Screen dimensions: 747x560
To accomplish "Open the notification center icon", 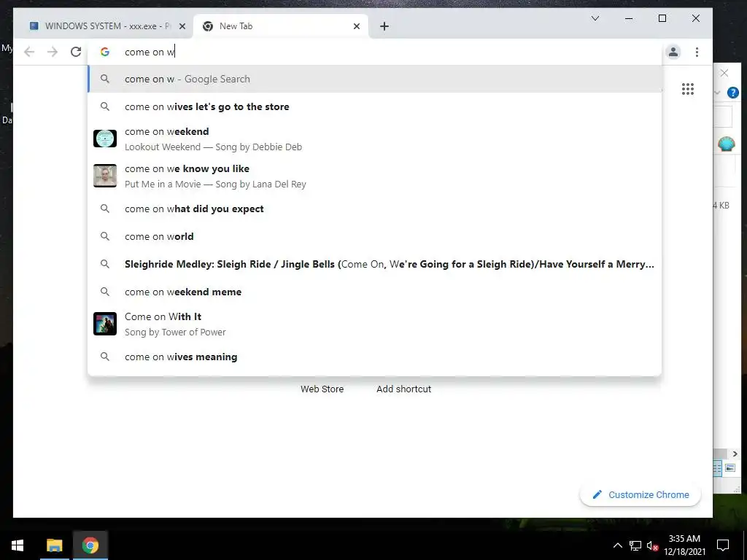I will click(x=723, y=545).
